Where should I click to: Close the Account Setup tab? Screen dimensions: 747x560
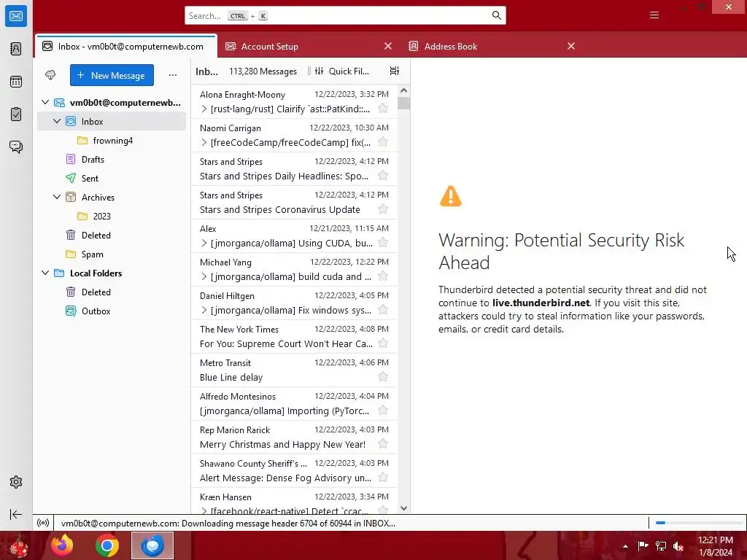click(388, 46)
